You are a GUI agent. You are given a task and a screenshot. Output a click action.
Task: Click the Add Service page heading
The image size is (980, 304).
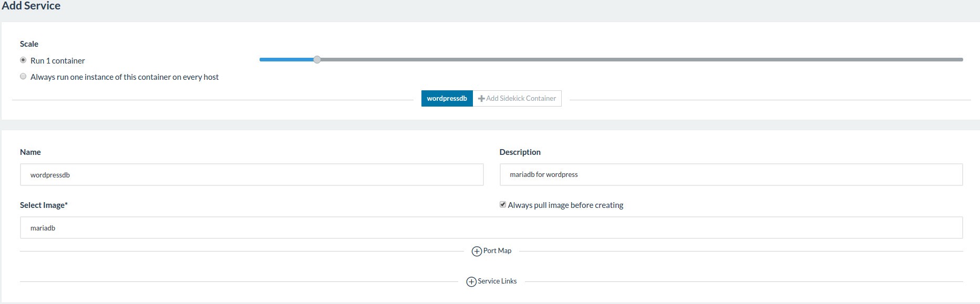(x=31, y=6)
